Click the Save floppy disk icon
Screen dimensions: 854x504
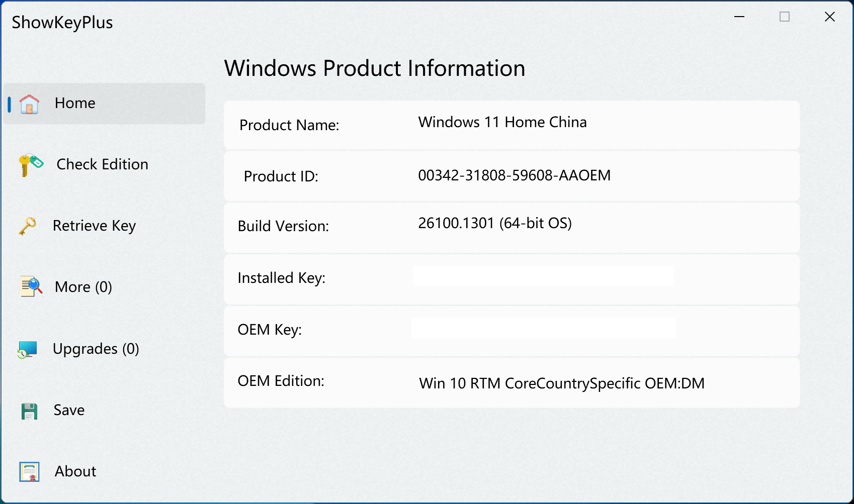point(29,411)
